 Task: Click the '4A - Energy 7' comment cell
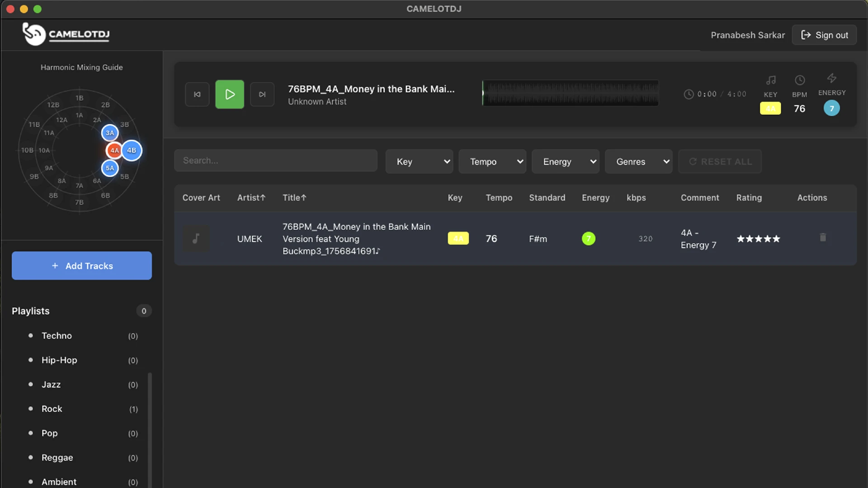(x=698, y=239)
